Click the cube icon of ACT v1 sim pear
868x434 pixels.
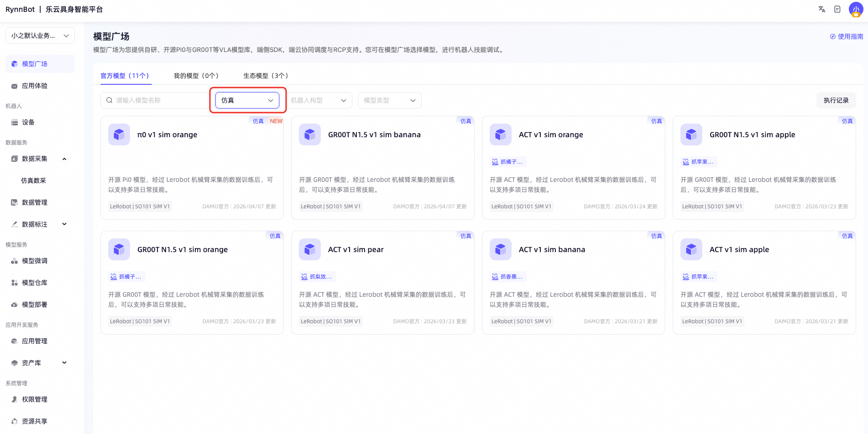(310, 249)
